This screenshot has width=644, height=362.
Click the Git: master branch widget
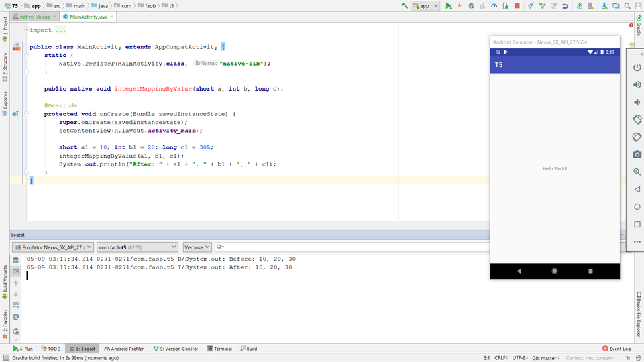546,358
